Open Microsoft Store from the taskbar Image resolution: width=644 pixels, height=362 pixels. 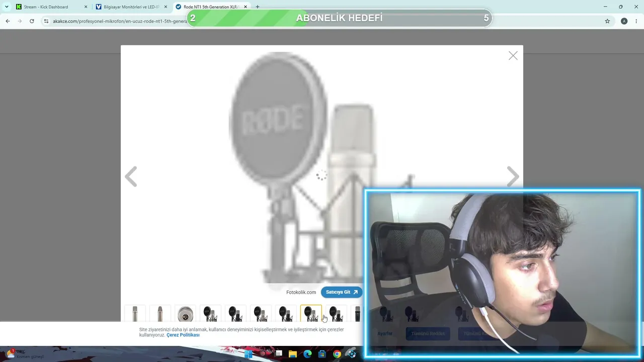coord(322,354)
